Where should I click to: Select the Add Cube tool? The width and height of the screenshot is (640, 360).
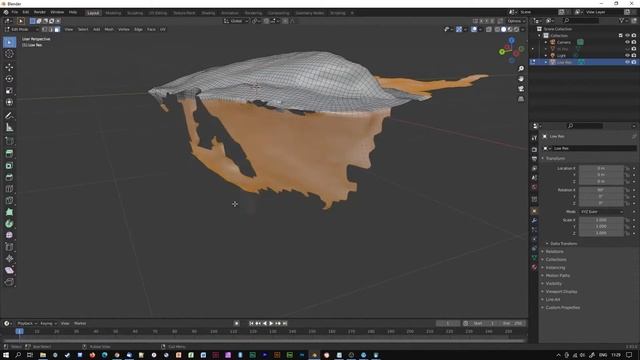(9, 141)
